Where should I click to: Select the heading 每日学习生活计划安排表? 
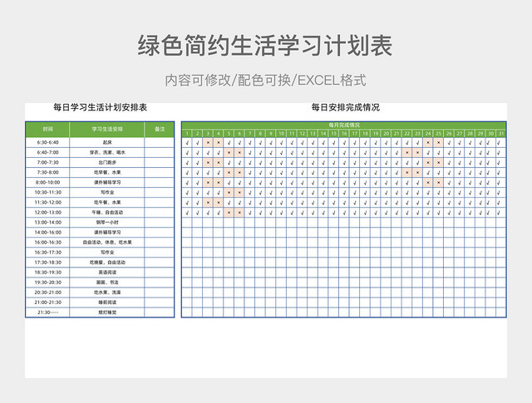pyautogui.click(x=100, y=107)
